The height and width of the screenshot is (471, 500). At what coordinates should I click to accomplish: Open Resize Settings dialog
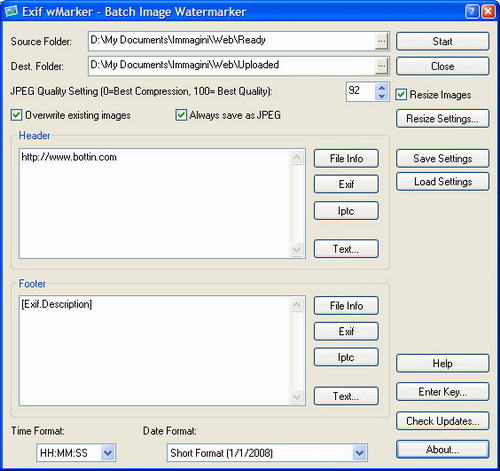coord(442,119)
